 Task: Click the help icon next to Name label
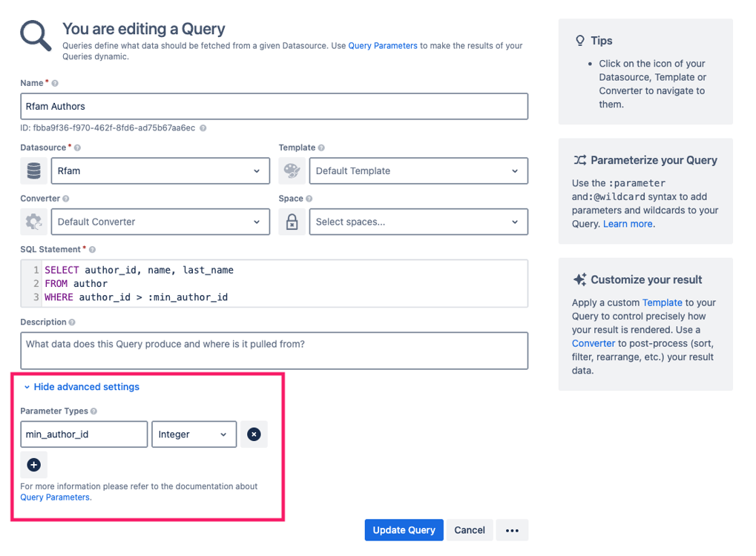(54, 83)
